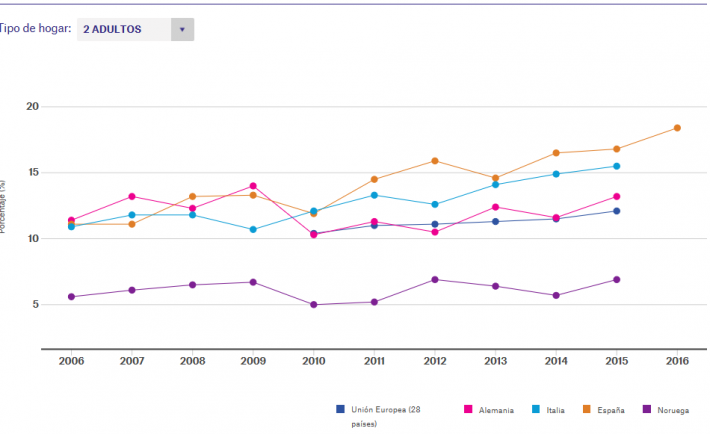Toggle the Noruega legend entry
Screen dimensions: 710x434
670,410
